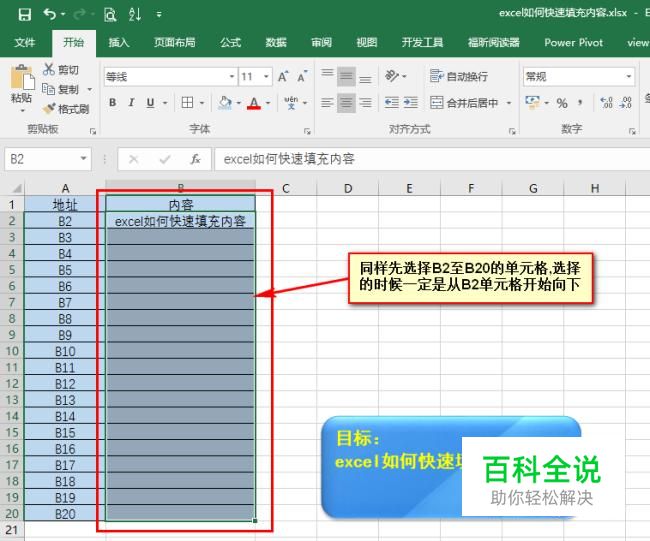Switch to the 数据 Data tab
650x541 pixels.
(x=276, y=42)
